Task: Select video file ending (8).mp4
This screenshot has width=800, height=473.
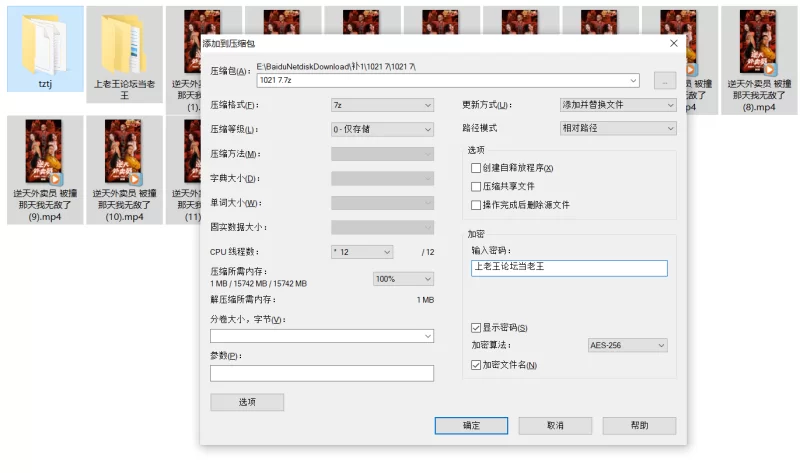Action: (759, 60)
